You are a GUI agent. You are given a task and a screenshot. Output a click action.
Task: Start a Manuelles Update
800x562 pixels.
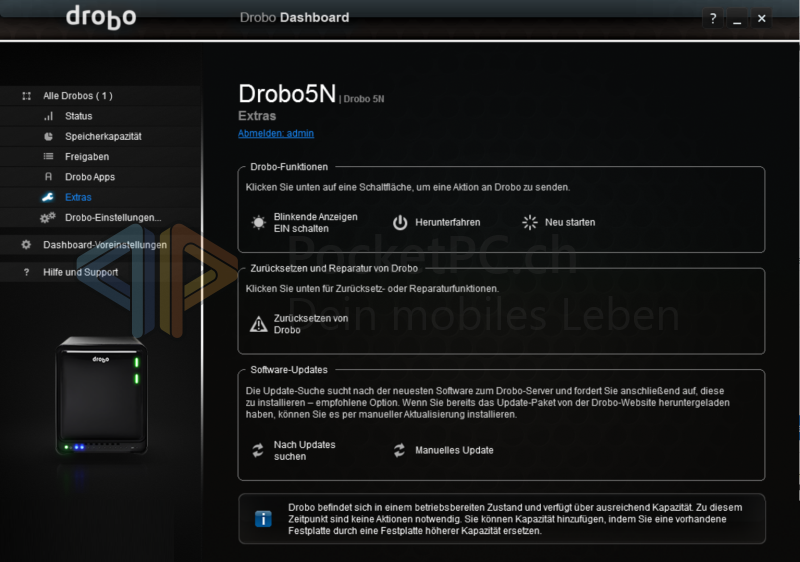click(x=443, y=450)
